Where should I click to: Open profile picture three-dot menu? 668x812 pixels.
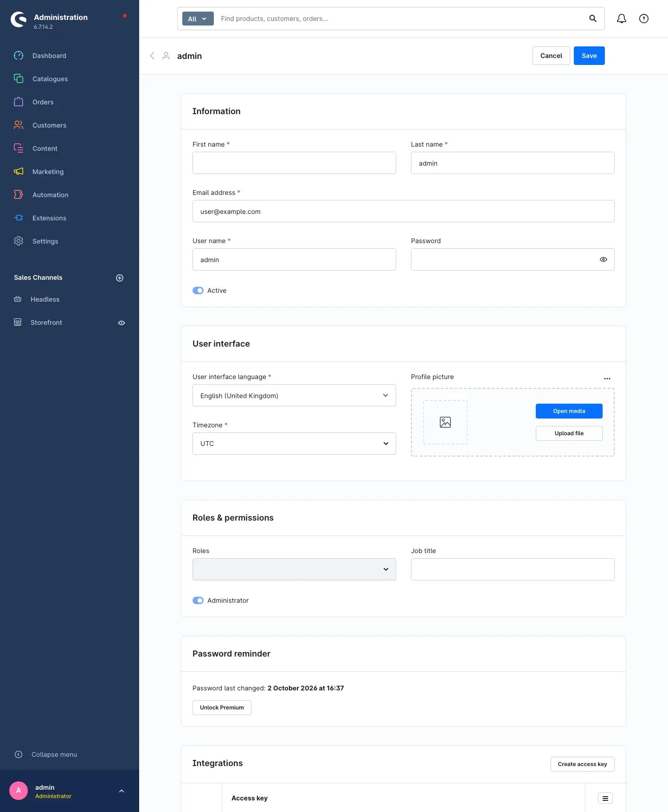click(x=607, y=379)
